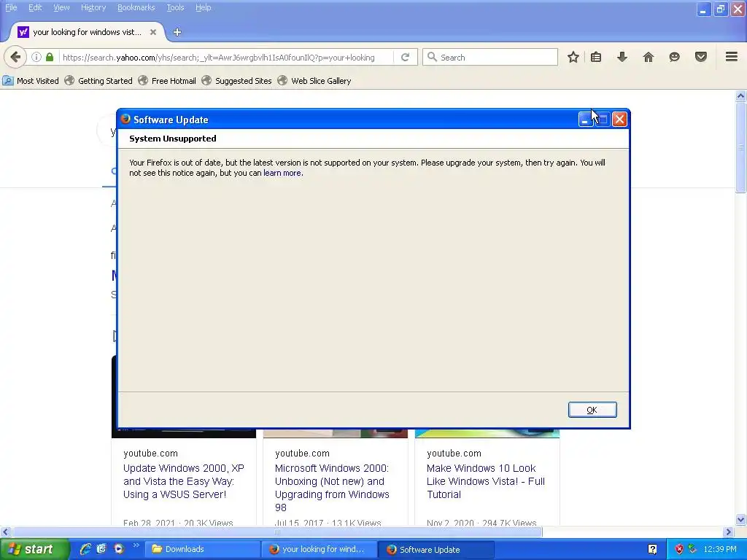The height and width of the screenshot is (560, 747).
Task: Open the Help menu
Action: [203, 7]
